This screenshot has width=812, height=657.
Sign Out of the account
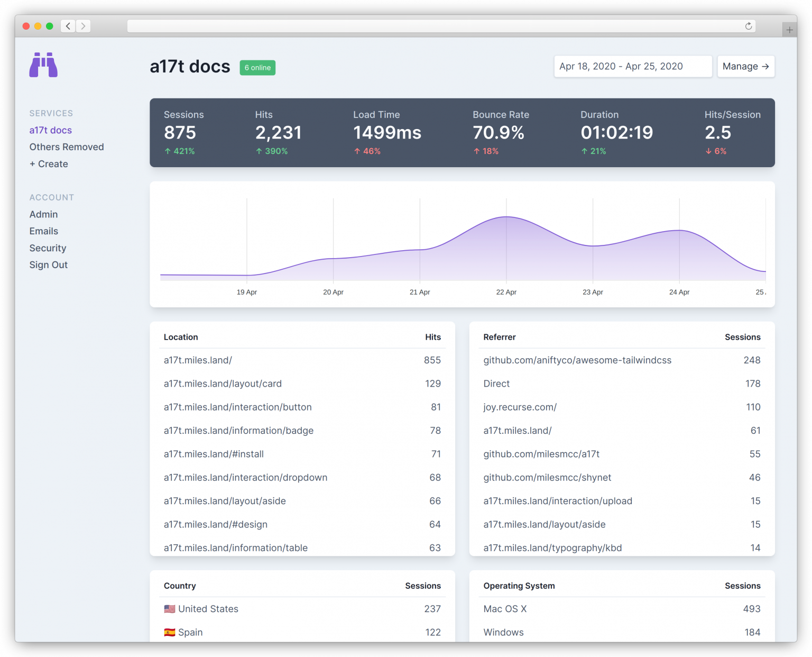(48, 265)
